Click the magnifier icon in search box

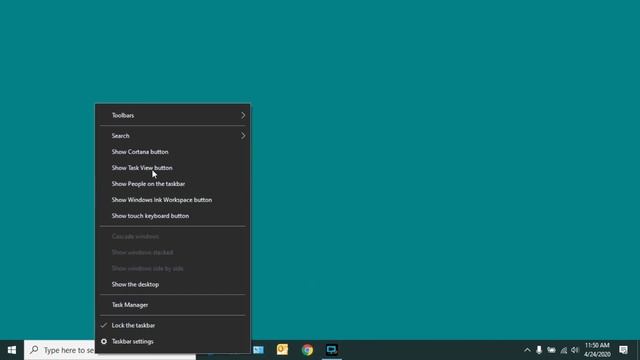click(34, 350)
